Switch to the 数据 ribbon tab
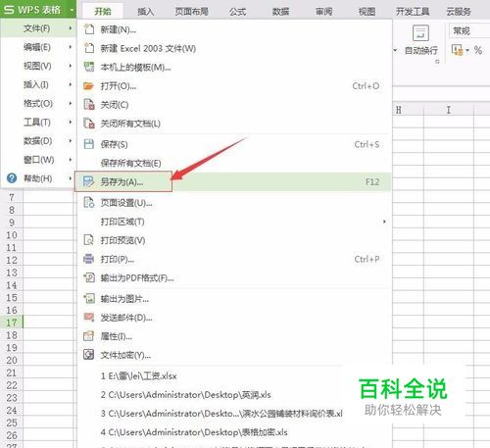490x448 pixels. (x=280, y=12)
